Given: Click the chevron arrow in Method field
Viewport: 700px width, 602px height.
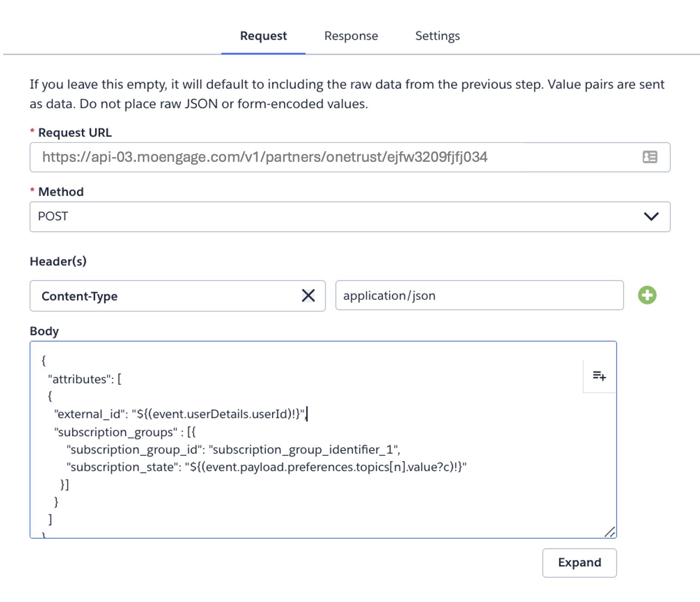Looking at the screenshot, I should [x=651, y=216].
